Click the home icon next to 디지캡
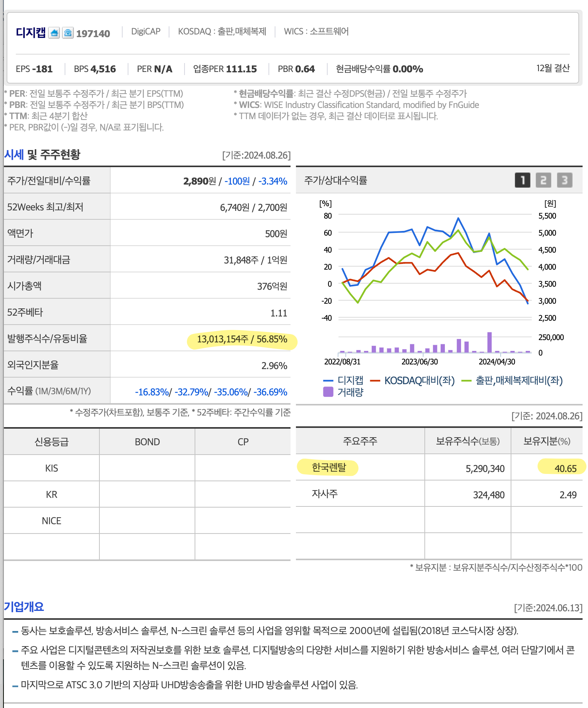This screenshot has height=708, width=588. [54, 33]
